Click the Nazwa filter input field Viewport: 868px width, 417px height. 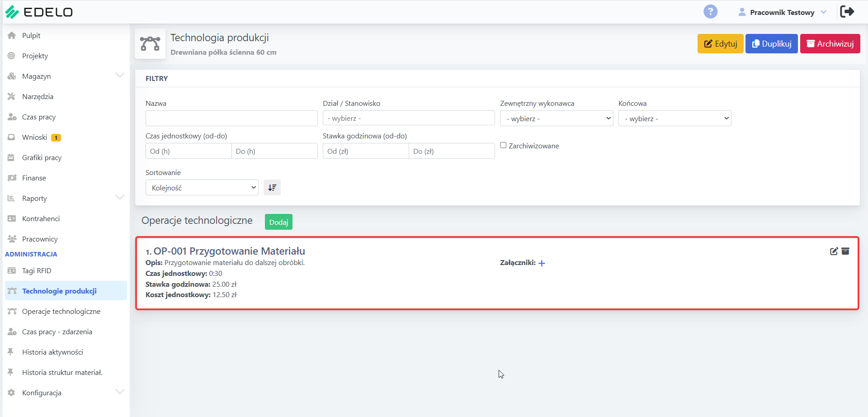coord(231,118)
